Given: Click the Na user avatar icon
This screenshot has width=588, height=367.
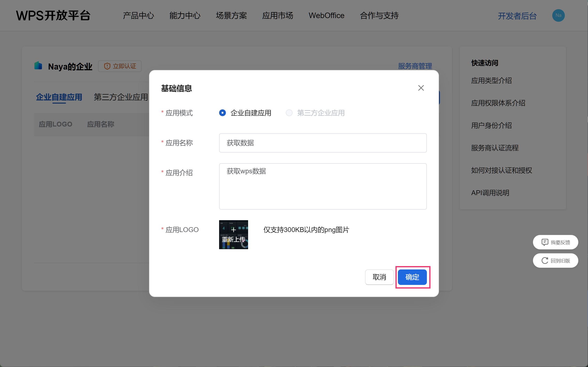Looking at the screenshot, I should [x=558, y=15].
